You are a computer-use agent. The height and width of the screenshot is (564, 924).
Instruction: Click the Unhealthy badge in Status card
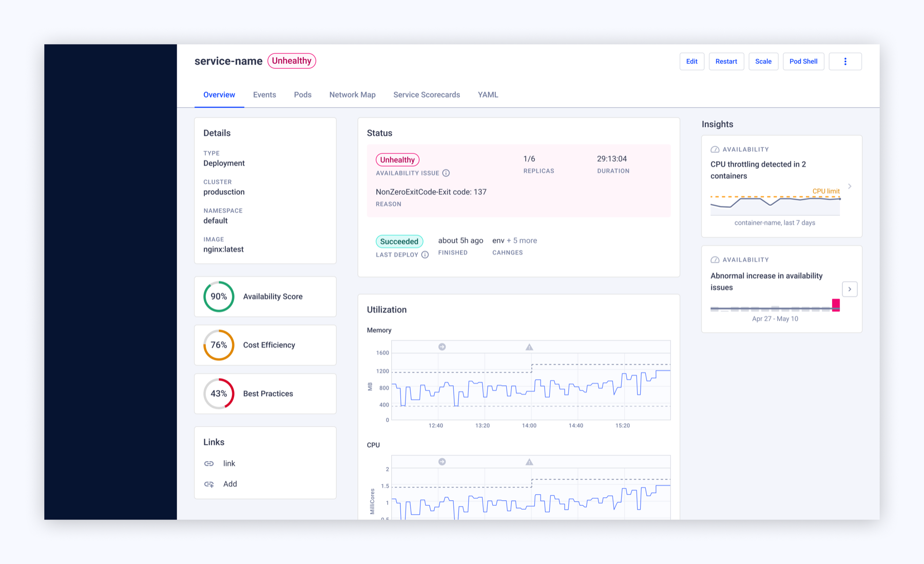[397, 160]
